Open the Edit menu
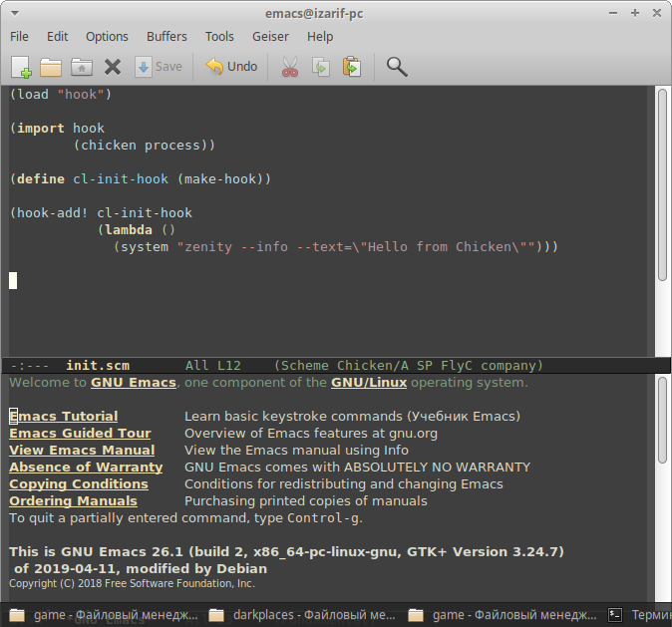This screenshot has height=627, width=672. coord(58,37)
